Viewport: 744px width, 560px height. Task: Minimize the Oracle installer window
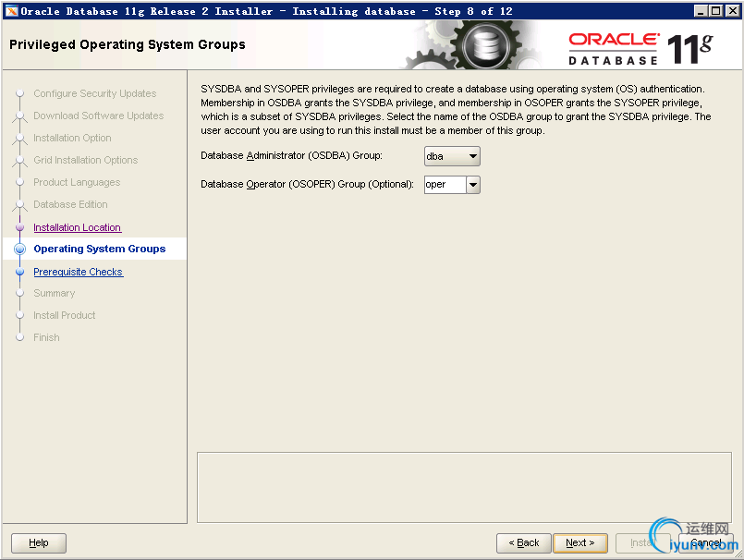click(700, 11)
